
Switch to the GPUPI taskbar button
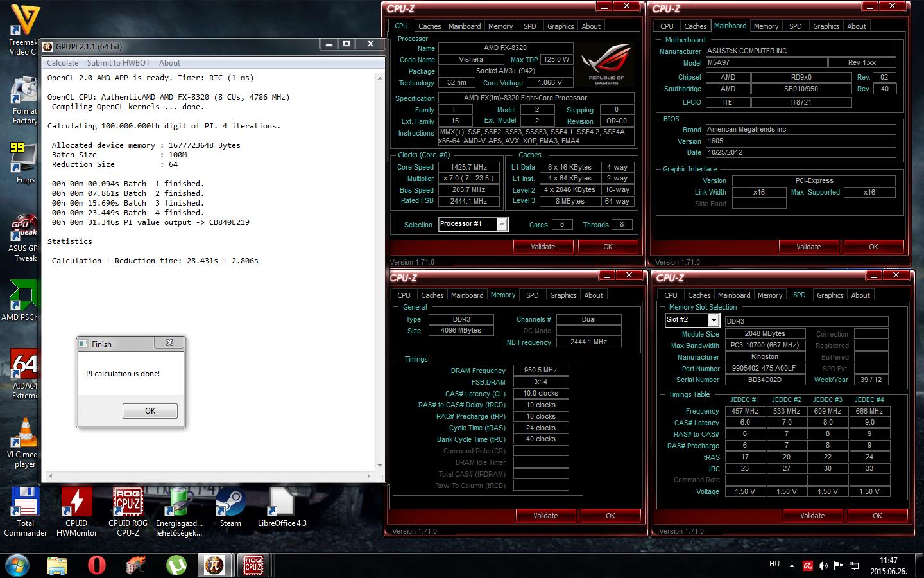coord(214,565)
